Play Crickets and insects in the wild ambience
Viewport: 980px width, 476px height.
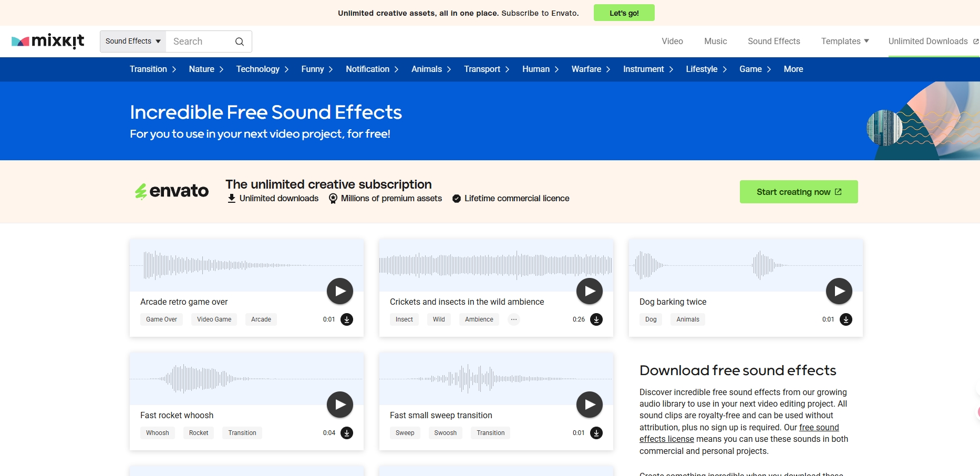590,291
